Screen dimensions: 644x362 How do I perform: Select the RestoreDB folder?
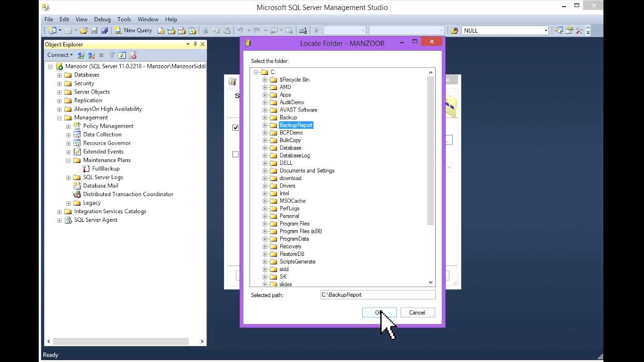coord(292,254)
